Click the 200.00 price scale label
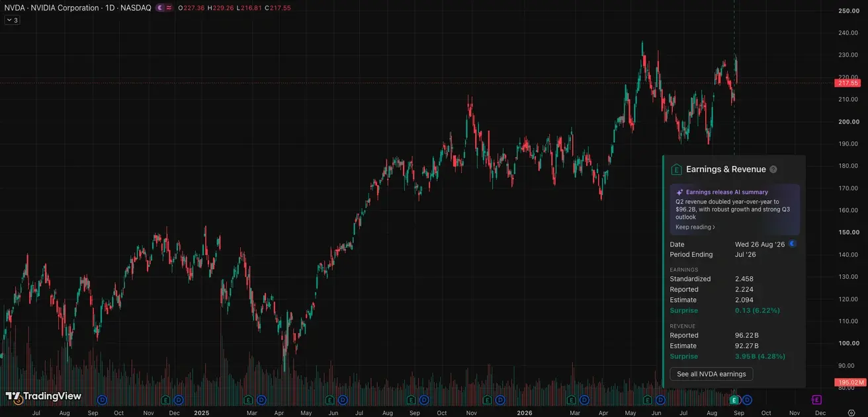This screenshot has height=417, width=868. point(849,122)
